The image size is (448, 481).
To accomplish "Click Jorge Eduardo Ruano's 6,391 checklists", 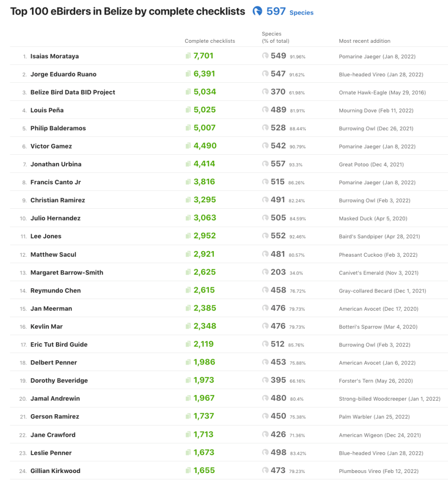I will pos(204,74).
